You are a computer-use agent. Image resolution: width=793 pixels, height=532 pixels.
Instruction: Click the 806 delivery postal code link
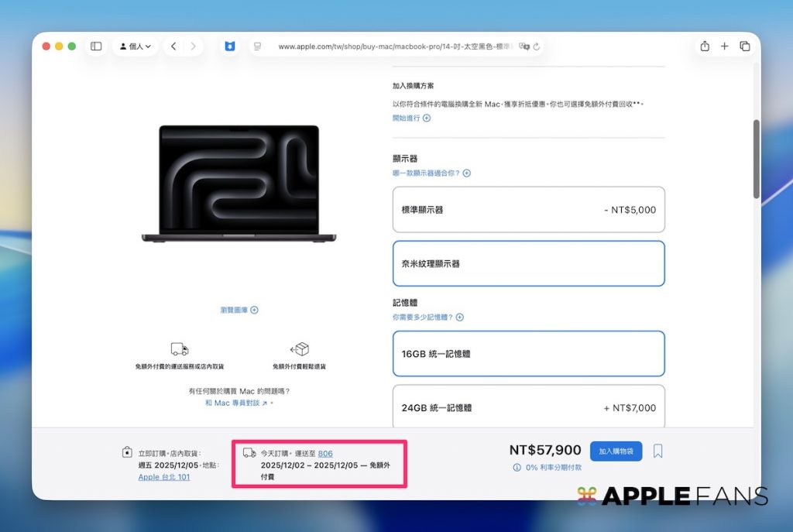(325, 453)
